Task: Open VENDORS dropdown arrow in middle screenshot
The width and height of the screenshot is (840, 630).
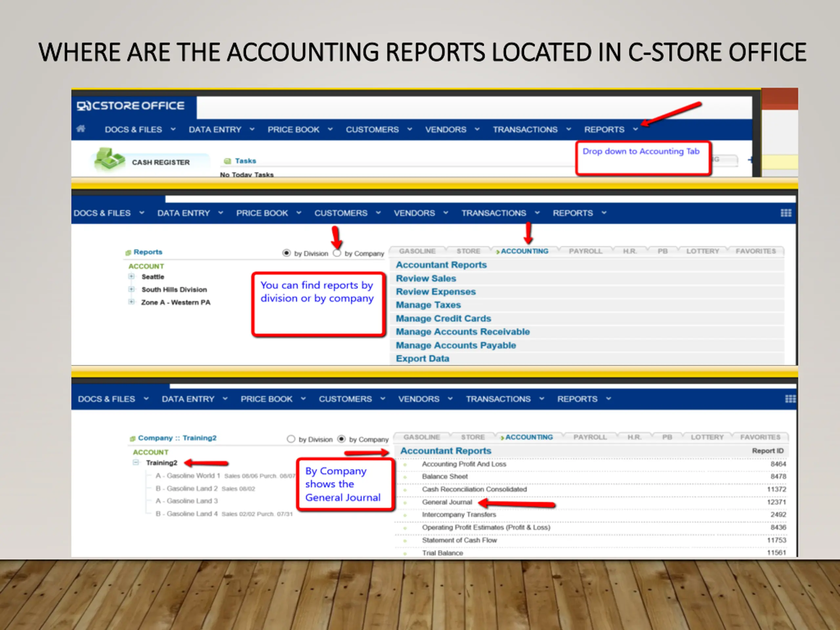Action: (446, 213)
